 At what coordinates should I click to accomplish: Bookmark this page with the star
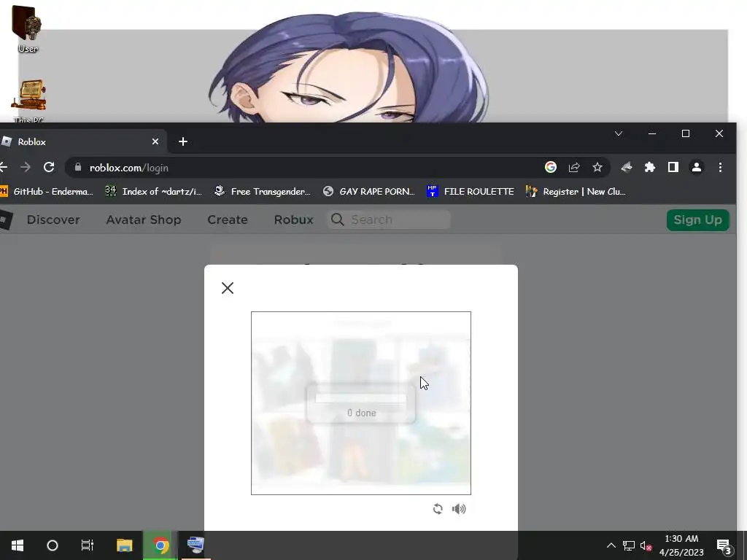597,167
